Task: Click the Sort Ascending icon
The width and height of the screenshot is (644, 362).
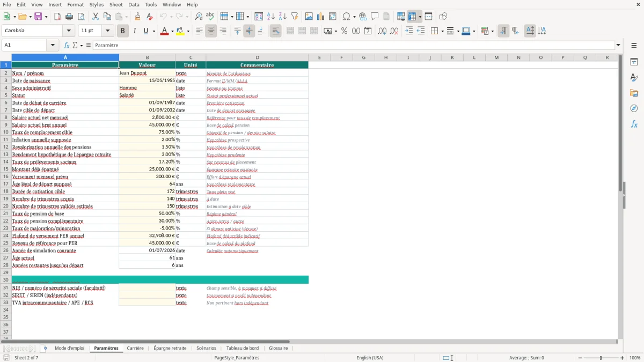Action: [270, 17]
